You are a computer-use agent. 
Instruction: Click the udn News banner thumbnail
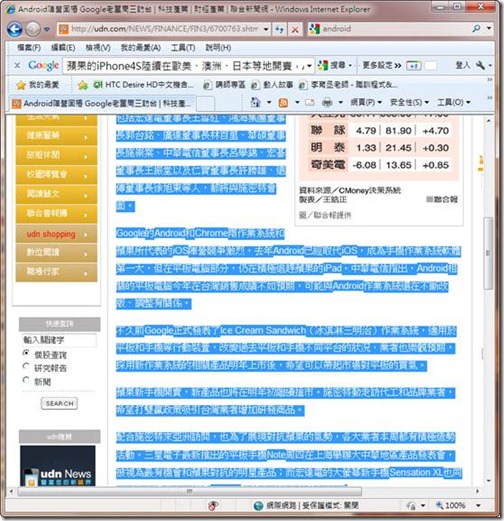point(58,465)
